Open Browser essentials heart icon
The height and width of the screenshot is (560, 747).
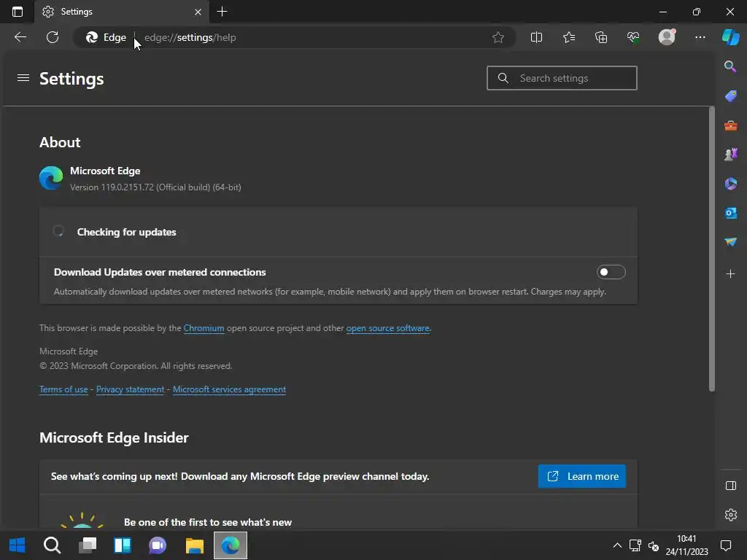click(633, 37)
